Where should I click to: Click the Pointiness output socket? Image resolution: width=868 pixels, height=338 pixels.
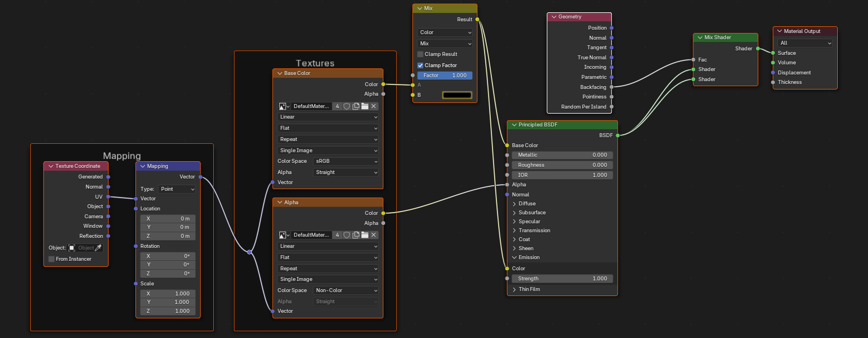click(612, 97)
